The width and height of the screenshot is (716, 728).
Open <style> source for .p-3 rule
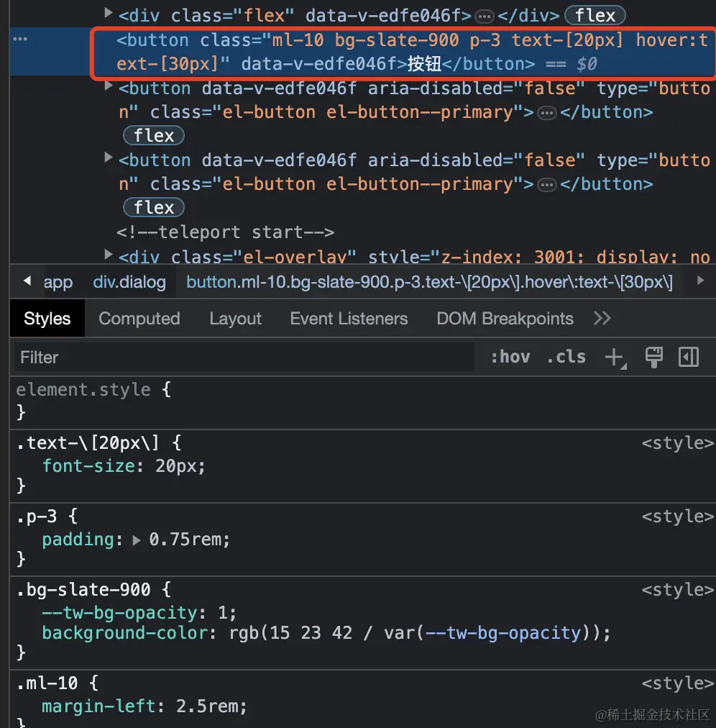click(x=677, y=517)
